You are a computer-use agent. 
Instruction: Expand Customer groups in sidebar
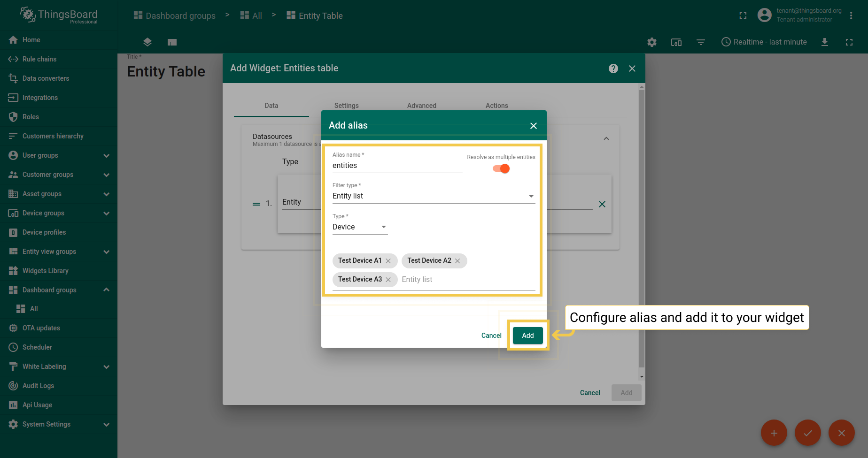[x=107, y=175]
